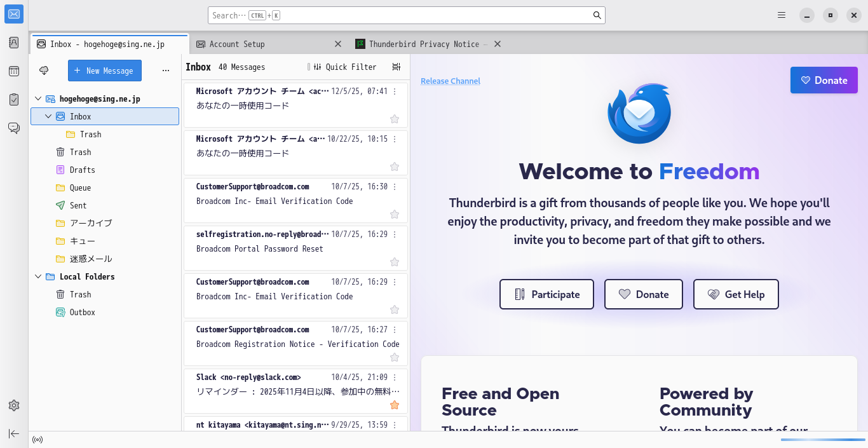Open folder pane options with the ellipsis
Screen dimensions: 868x448
coord(166,71)
